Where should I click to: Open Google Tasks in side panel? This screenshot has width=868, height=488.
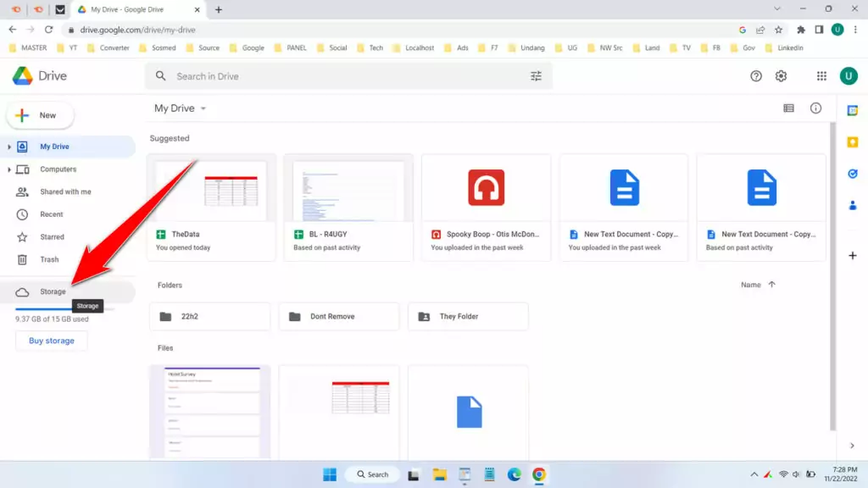pyautogui.click(x=853, y=174)
